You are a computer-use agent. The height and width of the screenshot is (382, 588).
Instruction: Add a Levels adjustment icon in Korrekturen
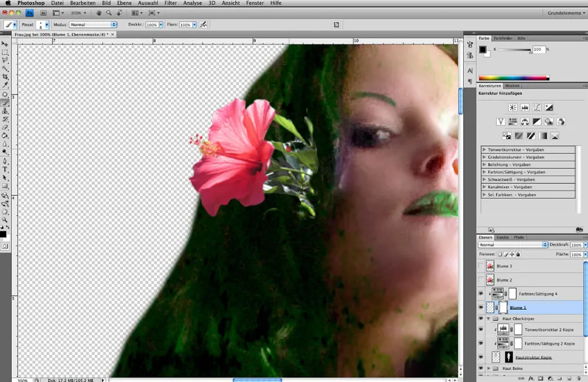[x=526, y=108]
